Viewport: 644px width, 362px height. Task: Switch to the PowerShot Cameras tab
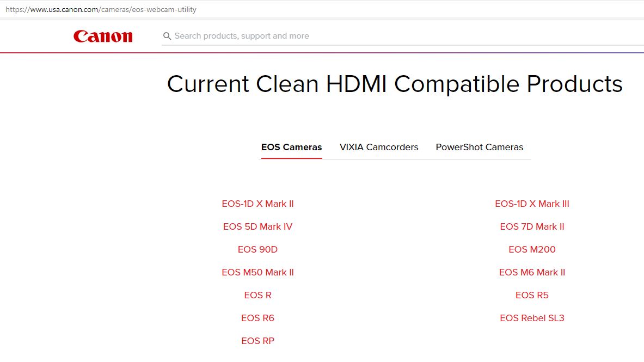pyautogui.click(x=479, y=147)
